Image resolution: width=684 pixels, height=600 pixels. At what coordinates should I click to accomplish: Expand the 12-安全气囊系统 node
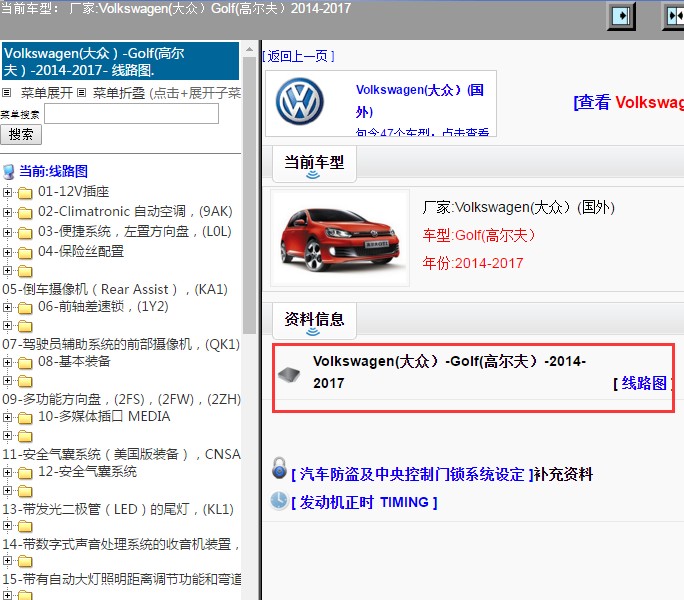coord(7,472)
